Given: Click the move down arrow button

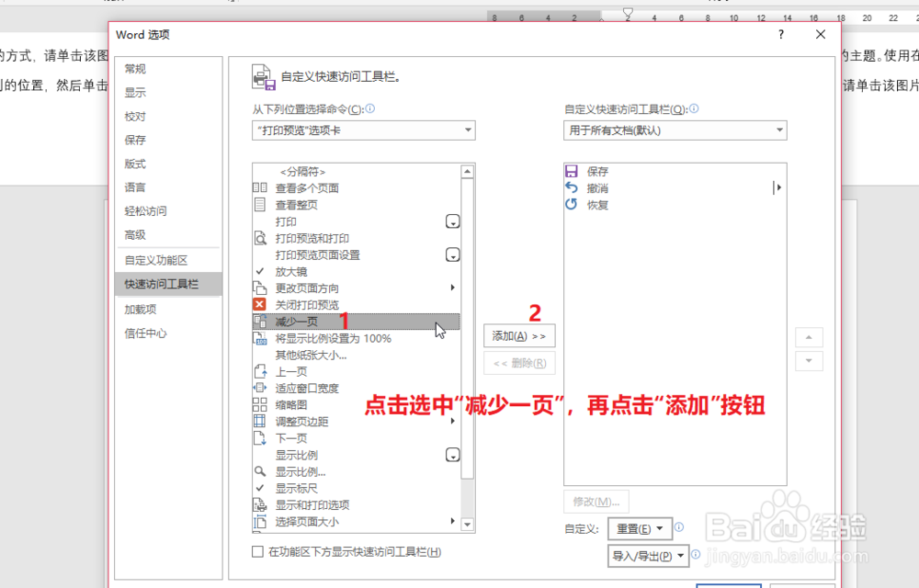Looking at the screenshot, I should [809, 361].
